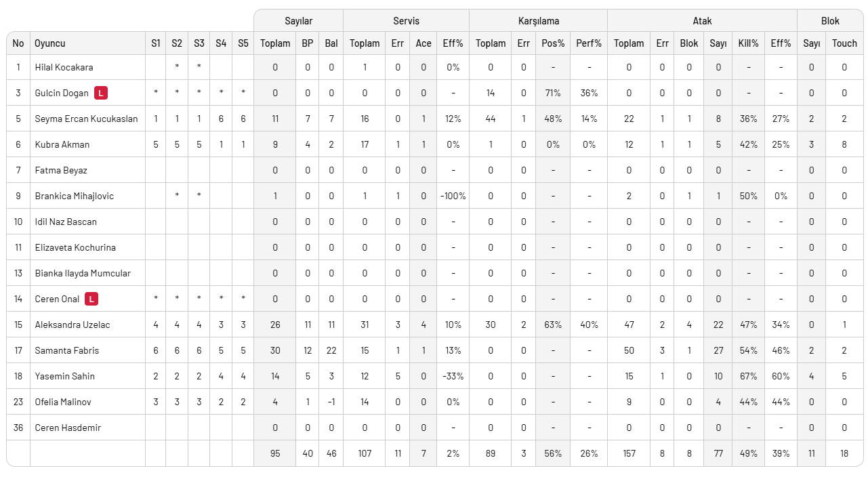Click the Touch column header
The width and height of the screenshot is (868, 477).
[844, 43]
